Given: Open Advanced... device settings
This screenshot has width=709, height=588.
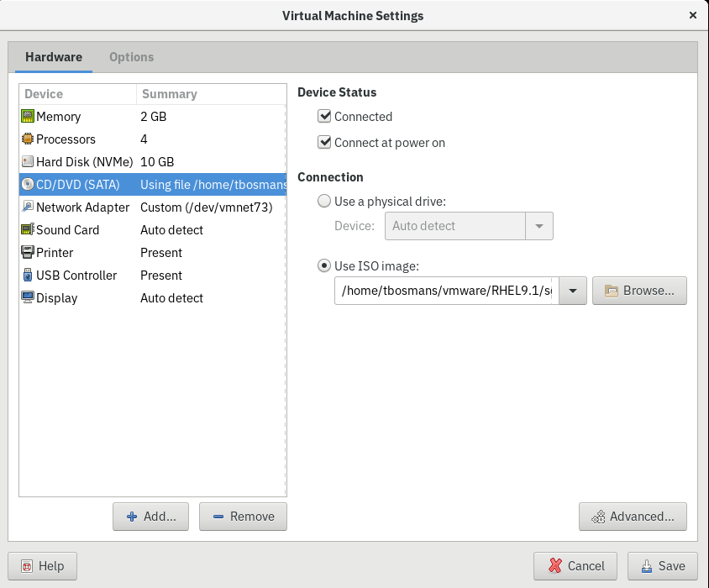Looking at the screenshot, I should 633,517.
